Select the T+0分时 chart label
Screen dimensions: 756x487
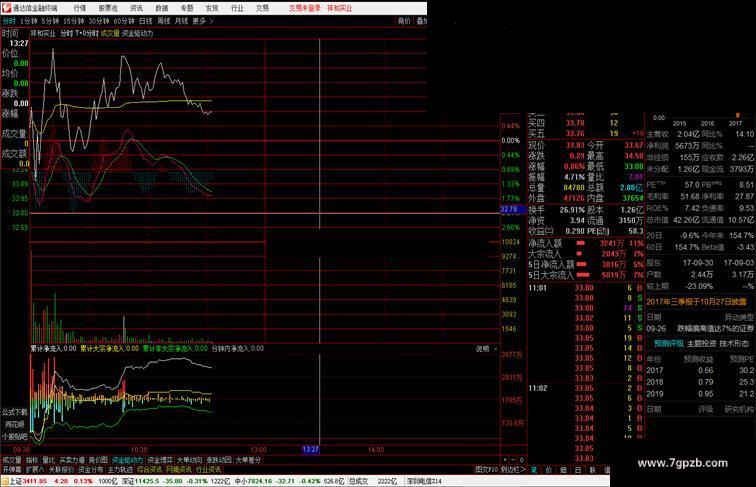(x=86, y=33)
